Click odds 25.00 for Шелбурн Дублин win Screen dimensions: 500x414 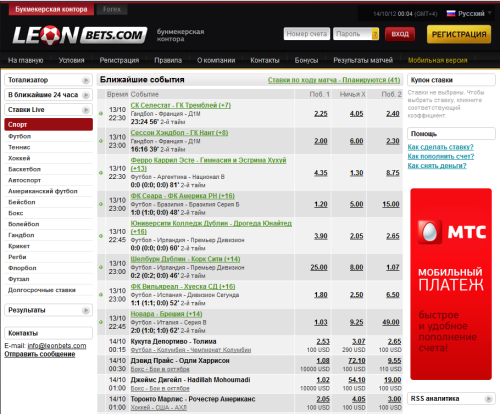[319, 267]
